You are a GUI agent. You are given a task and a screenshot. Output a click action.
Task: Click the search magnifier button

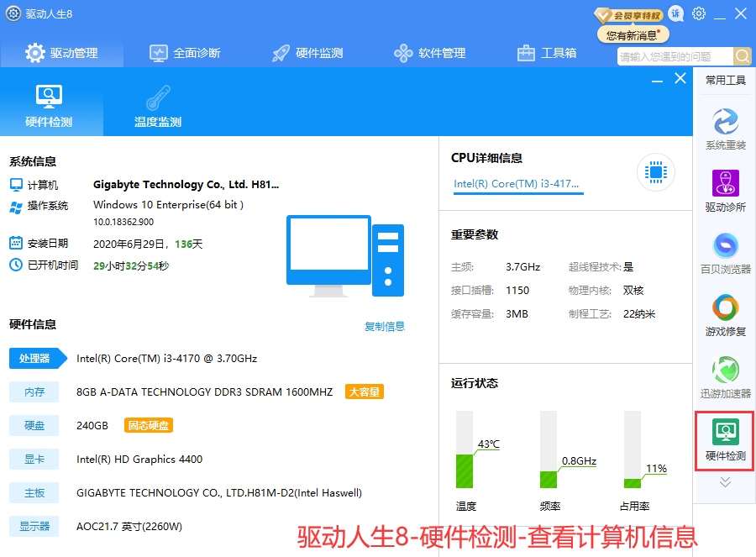click(x=743, y=56)
